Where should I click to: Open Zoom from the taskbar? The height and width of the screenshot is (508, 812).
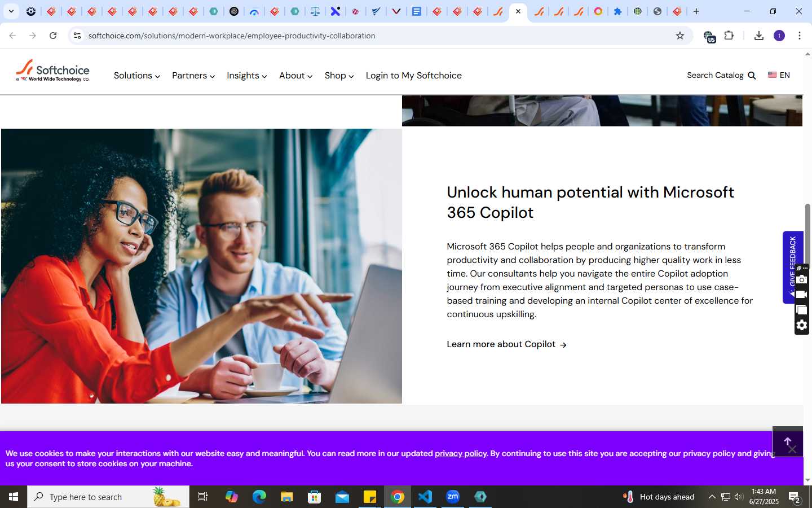[x=453, y=497]
